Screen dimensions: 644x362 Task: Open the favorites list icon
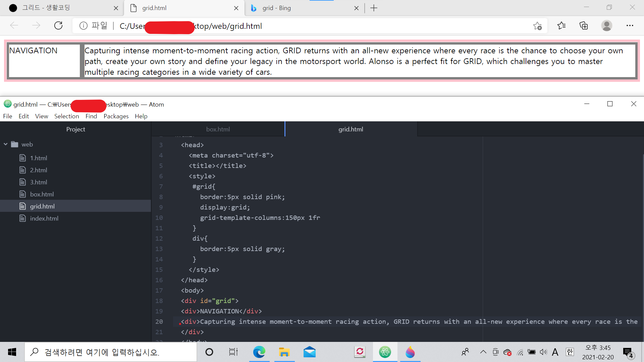[561, 26]
